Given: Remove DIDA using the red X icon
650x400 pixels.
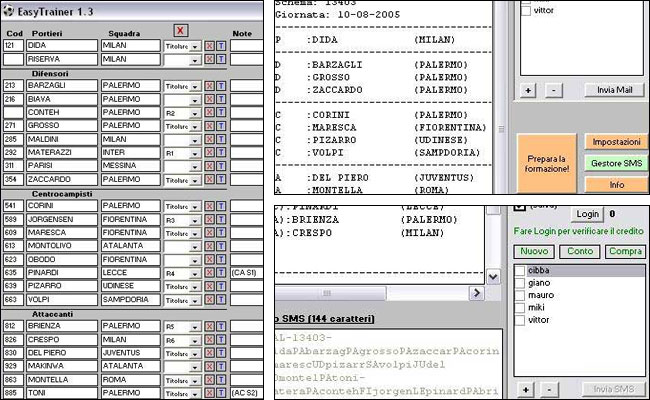Looking at the screenshot, I should coord(209,46).
